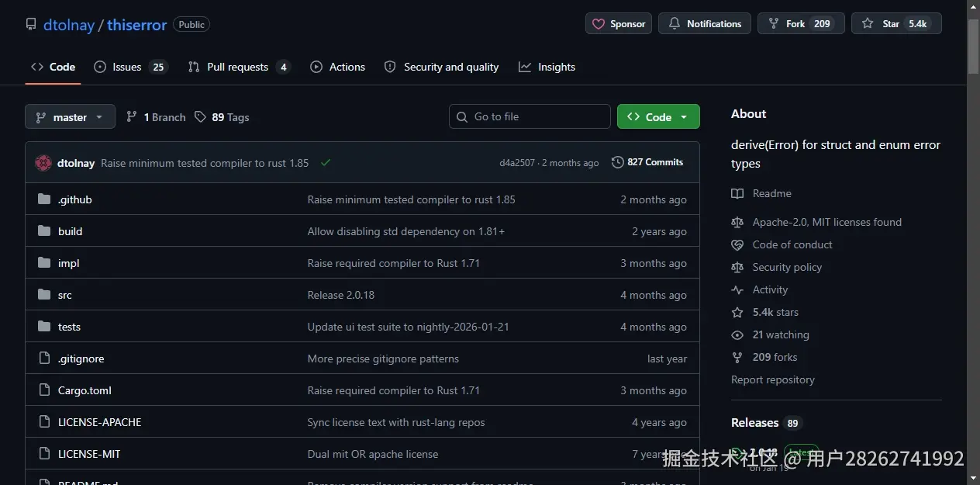Open the .gitignore file

point(81,359)
